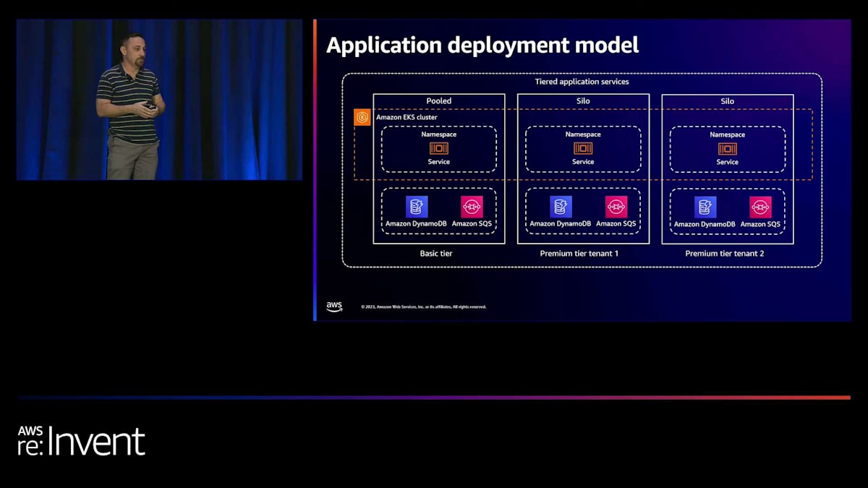Click "Amazon SQS" label in Premium tier tenant 2
Image resolution: width=868 pixels, height=488 pixels.
[760, 224]
